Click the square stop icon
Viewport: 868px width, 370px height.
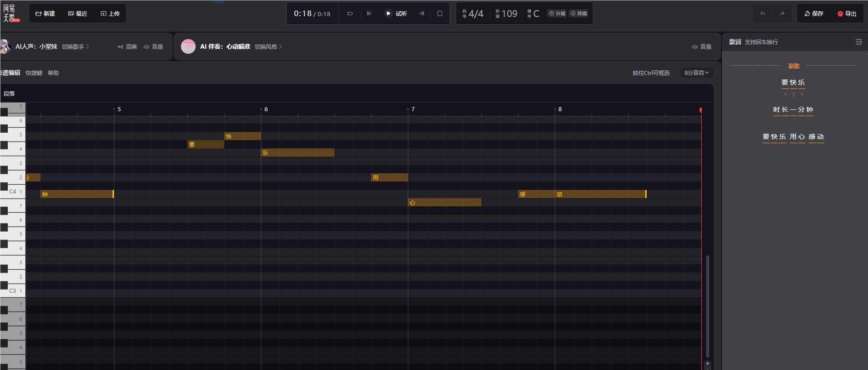click(x=440, y=14)
